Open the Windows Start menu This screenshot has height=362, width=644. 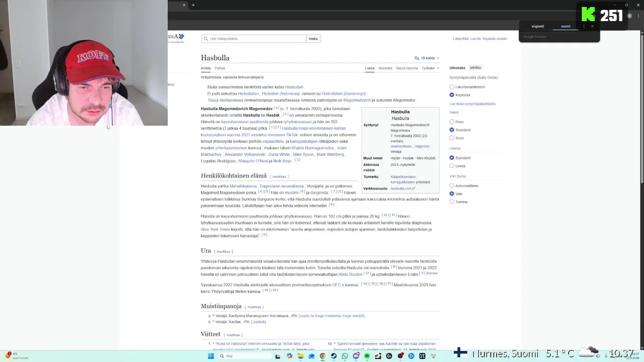click(x=211, y=356)
